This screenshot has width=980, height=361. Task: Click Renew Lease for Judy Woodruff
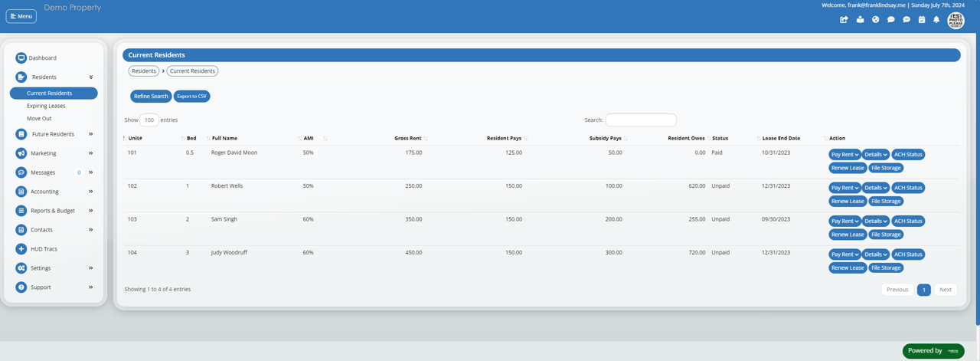[x=848, y=268]
